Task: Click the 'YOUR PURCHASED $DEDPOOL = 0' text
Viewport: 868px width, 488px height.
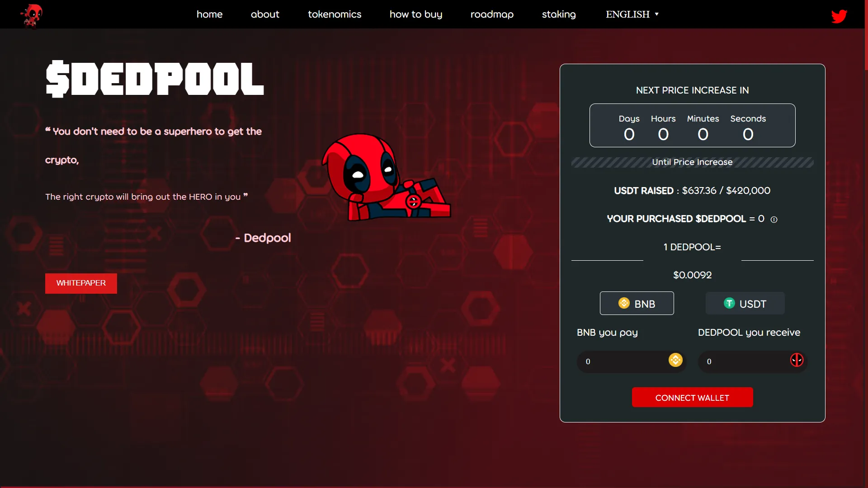Action: tap(685, 219)
